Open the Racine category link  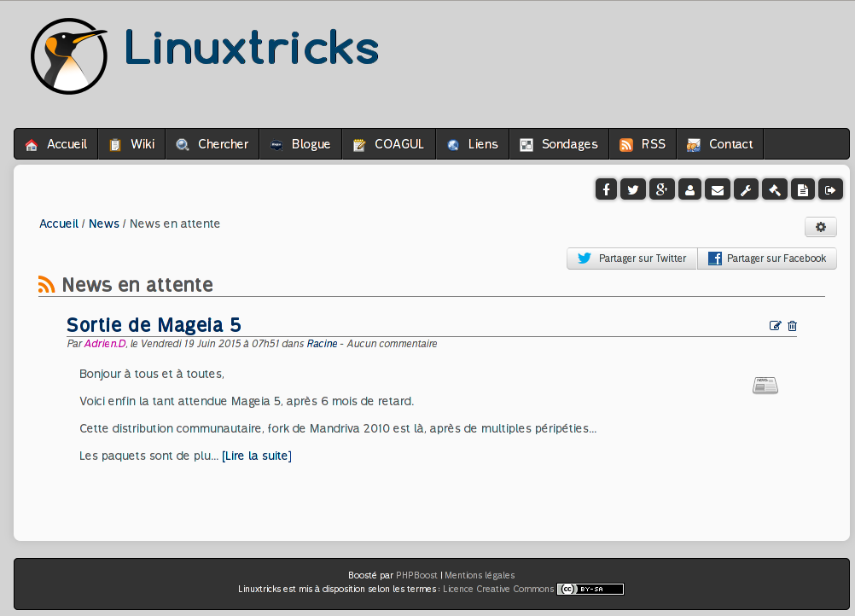pos(322,344)
